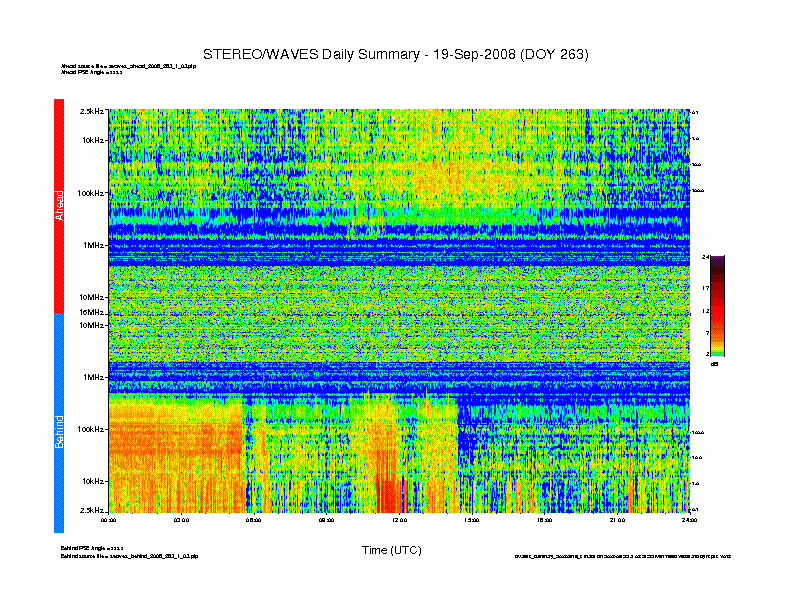Click the 03:00 time tick label
The width and height of the screenshot is (792, 612).
(x=181, y=520)
